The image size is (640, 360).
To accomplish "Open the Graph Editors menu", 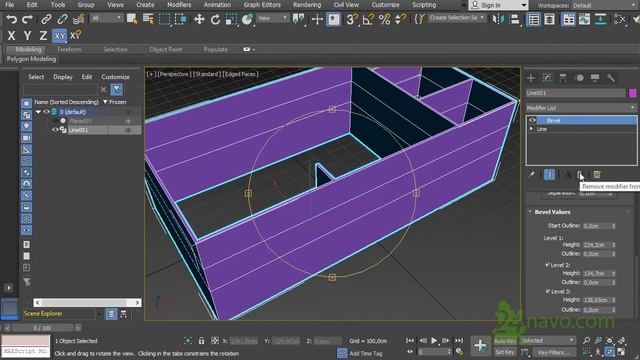I will pos(262,5).
